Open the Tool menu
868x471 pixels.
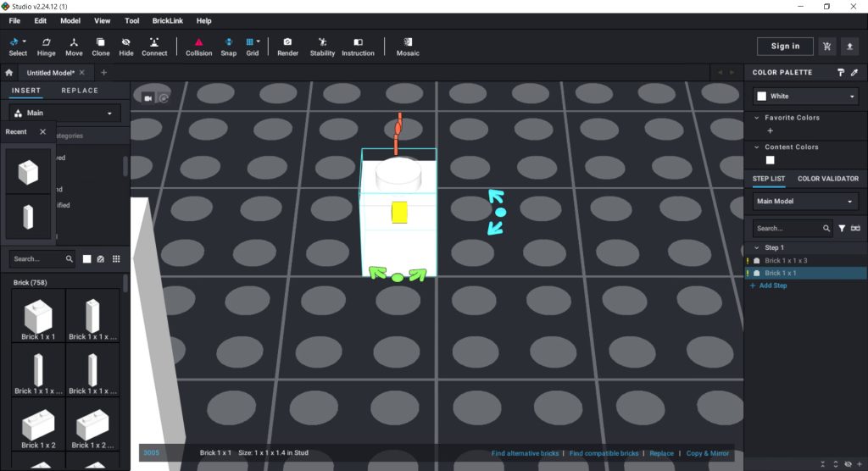point(131,21)
